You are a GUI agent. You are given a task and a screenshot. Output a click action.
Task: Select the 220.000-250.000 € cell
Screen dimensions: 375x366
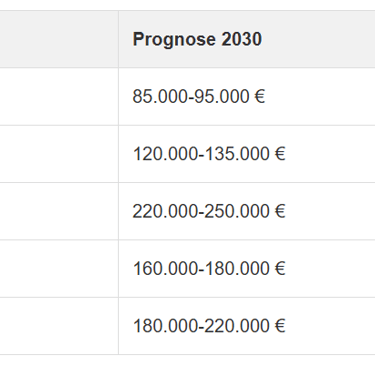click(247, 211)
